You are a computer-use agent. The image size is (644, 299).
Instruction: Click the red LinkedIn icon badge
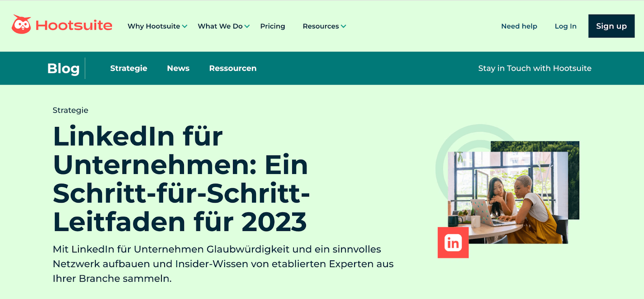(x=453, y=243)
